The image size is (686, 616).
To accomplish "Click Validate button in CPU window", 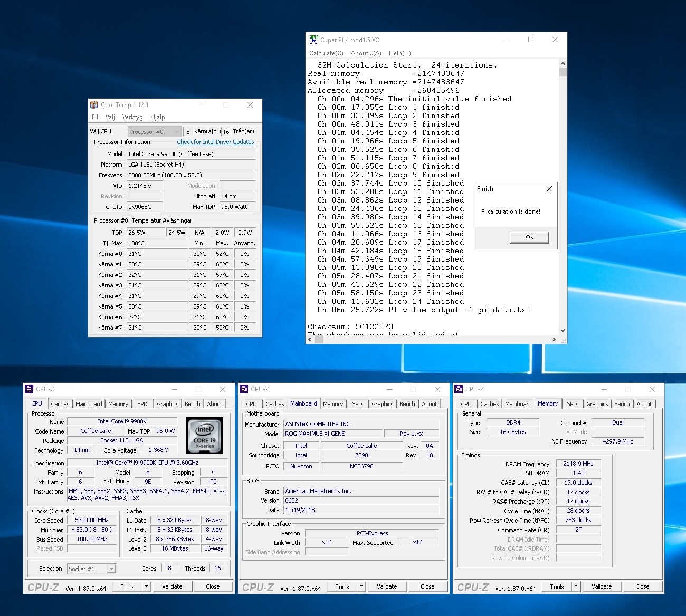I will click(172, 586).
